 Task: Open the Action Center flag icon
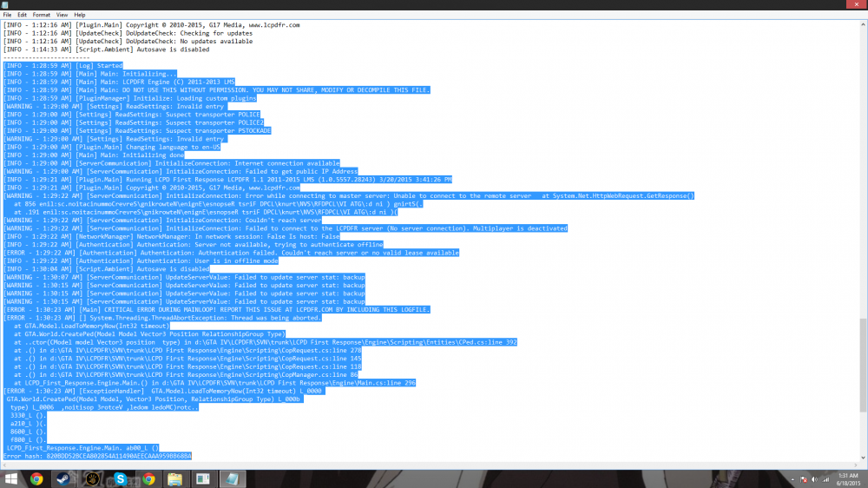pyautogui.click(x=803, y=479)
